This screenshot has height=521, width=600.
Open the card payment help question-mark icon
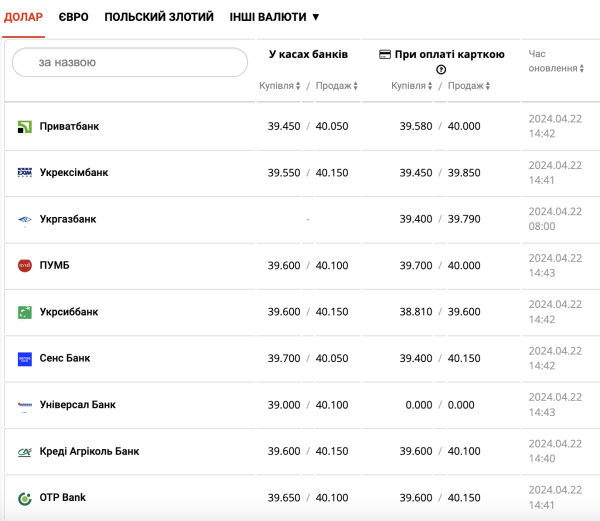point(441,70)
